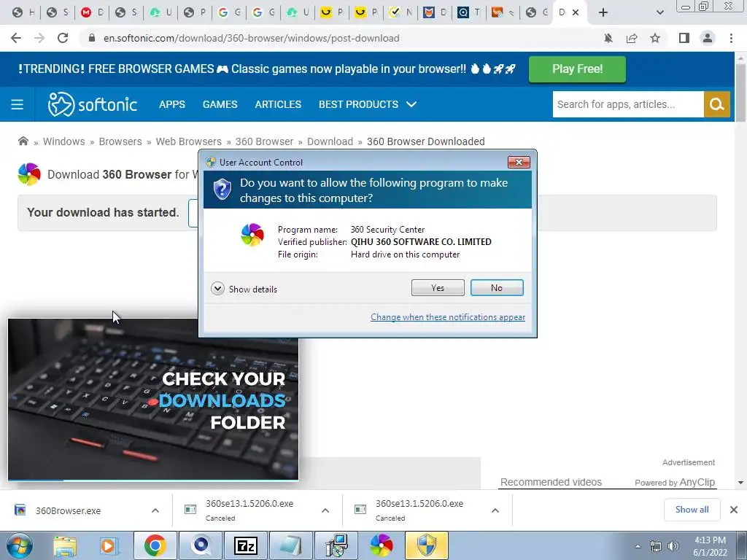Switch to the tab with red M icon
The height and width of the screenshot is (560, 747).
point(92,12)
